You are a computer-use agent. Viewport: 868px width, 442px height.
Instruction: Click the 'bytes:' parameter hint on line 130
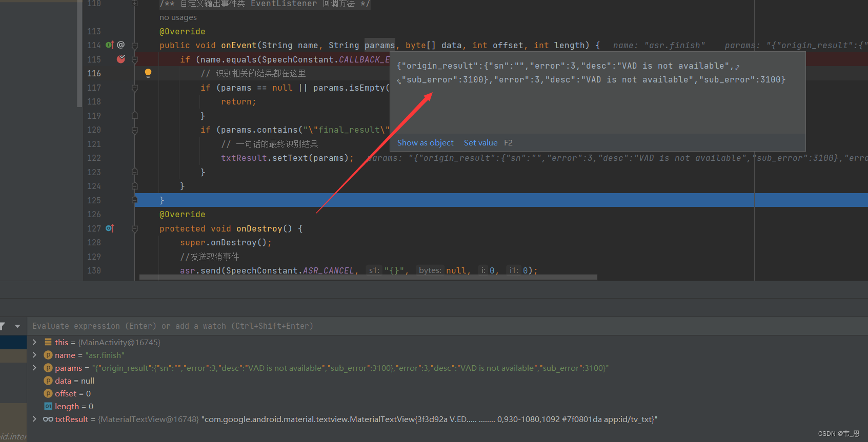[430, 270]
